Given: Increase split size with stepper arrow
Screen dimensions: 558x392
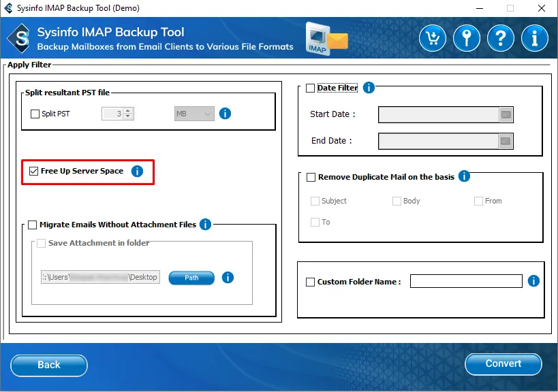Looking at the screenshot, I should click(x=128, y=111).
